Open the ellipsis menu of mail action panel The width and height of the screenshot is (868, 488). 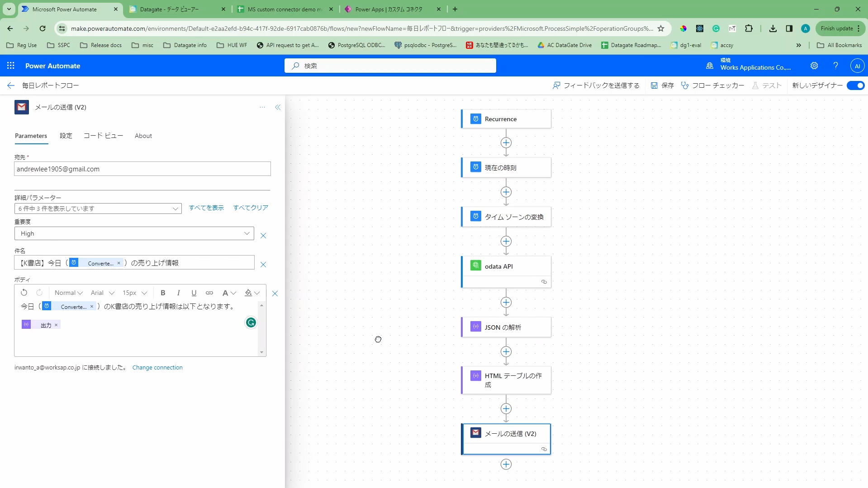[x=262, y=107]
